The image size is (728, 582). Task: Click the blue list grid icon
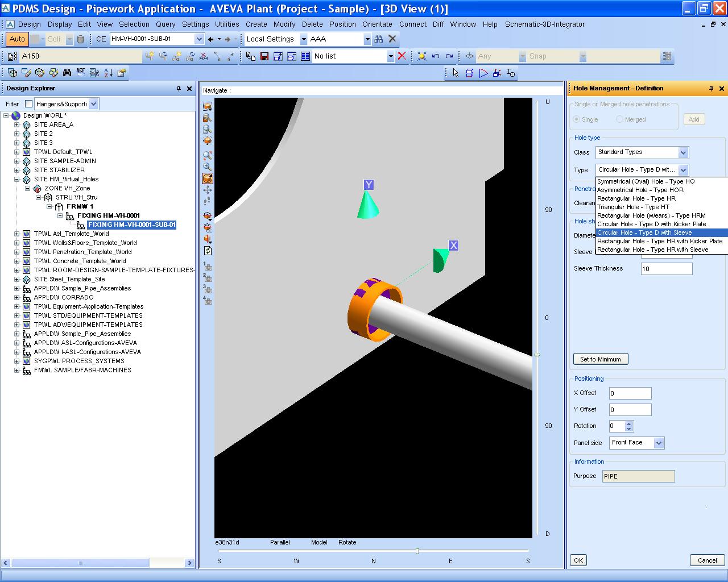[305, 56]
